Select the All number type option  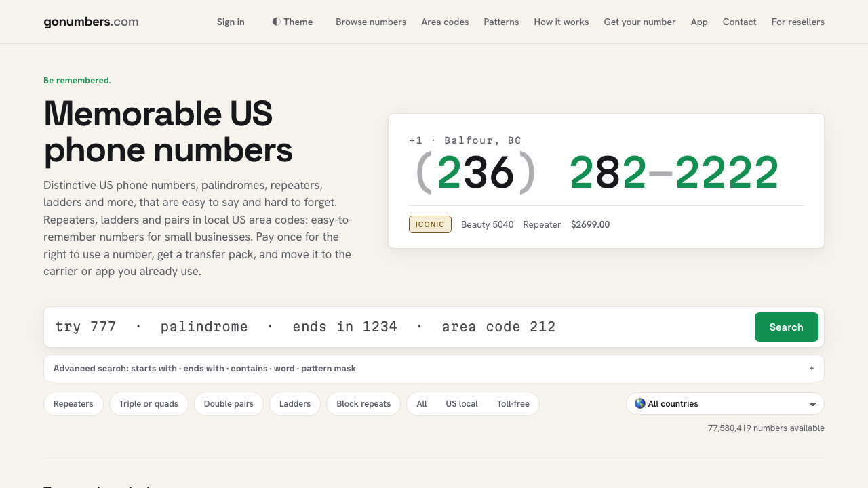(422, 404)
